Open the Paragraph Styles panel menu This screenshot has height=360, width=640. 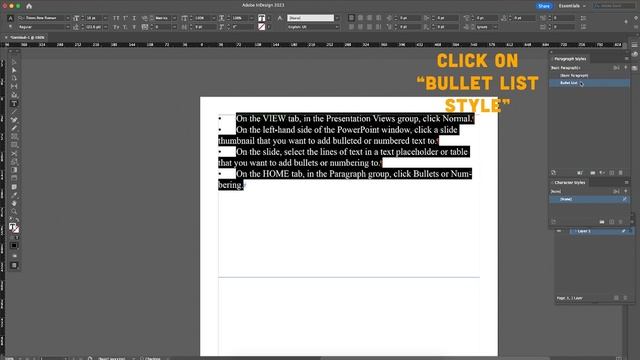pyautogui.click(x=627, y=59)
